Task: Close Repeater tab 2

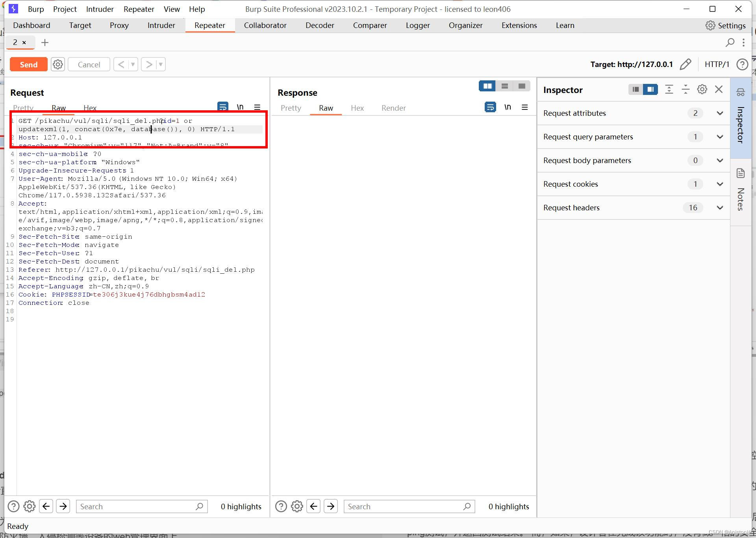Action: 24,43
